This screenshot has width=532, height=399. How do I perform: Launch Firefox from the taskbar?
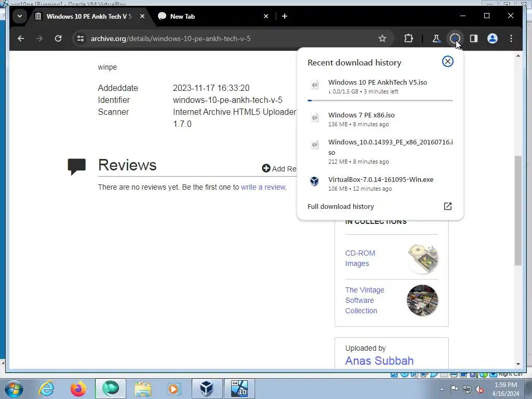pos(78,389)
